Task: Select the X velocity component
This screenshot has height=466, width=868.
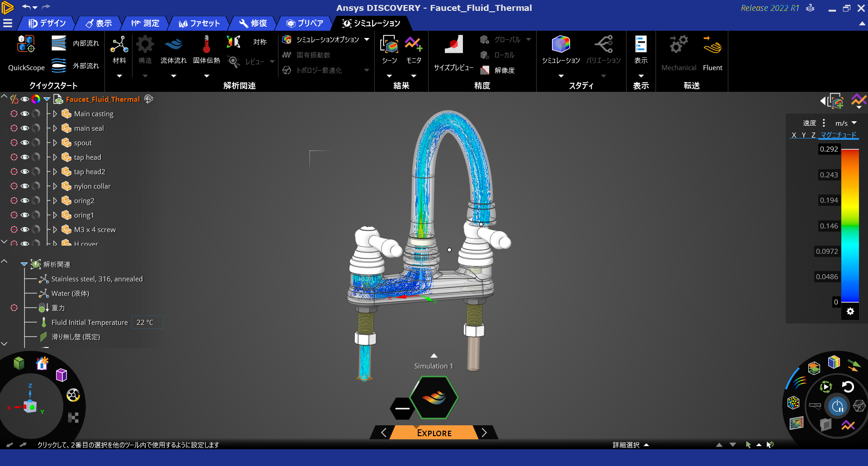Action: [x=794, y=135]
